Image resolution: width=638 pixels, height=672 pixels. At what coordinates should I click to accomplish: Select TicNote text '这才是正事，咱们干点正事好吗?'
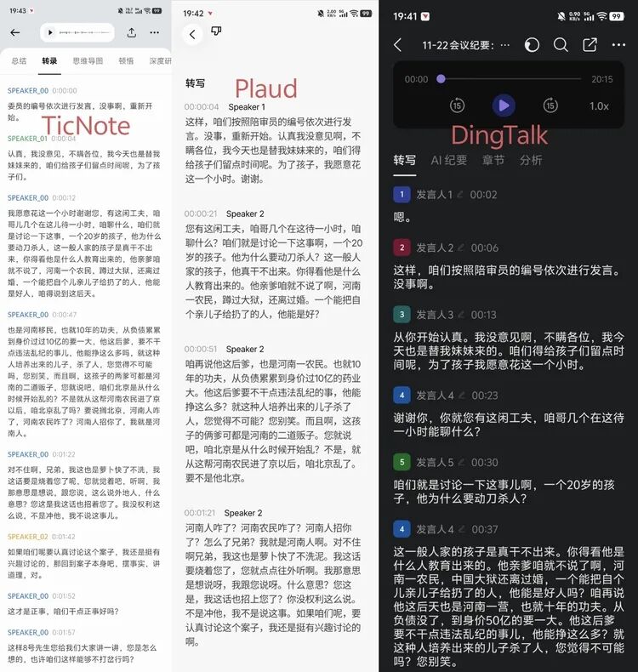(64, 612)
